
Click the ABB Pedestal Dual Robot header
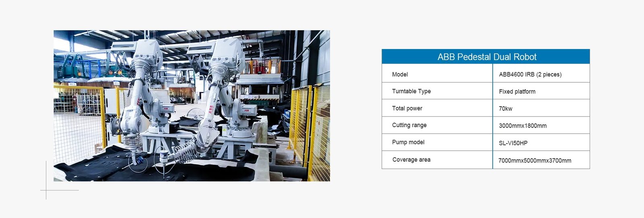click(x=486, y=57)
